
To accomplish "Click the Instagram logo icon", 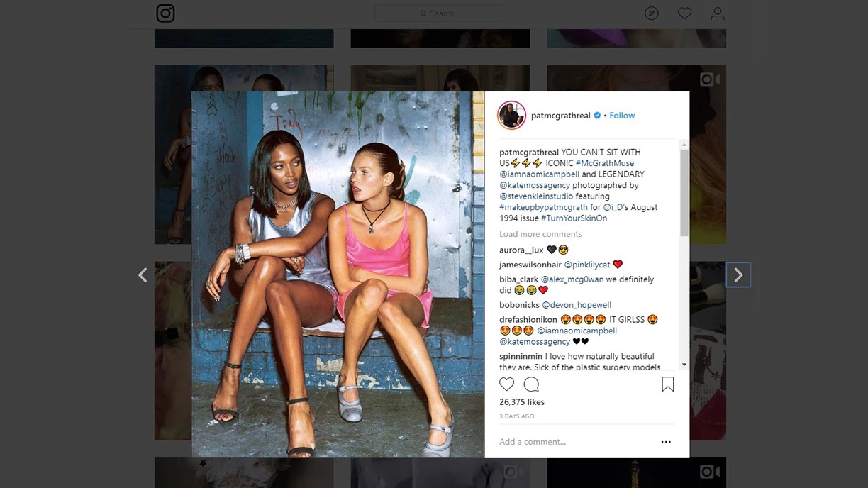I will click(165, 13).
